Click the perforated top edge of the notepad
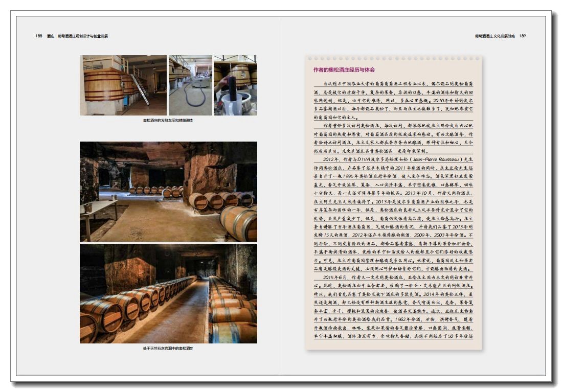562x392 pixels. point(393,58)
